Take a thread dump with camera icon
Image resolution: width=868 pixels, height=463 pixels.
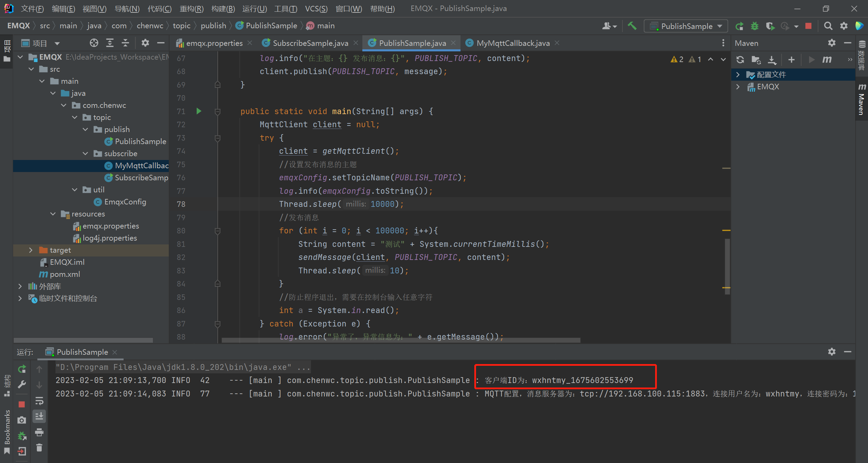click(x=22, y=420)
